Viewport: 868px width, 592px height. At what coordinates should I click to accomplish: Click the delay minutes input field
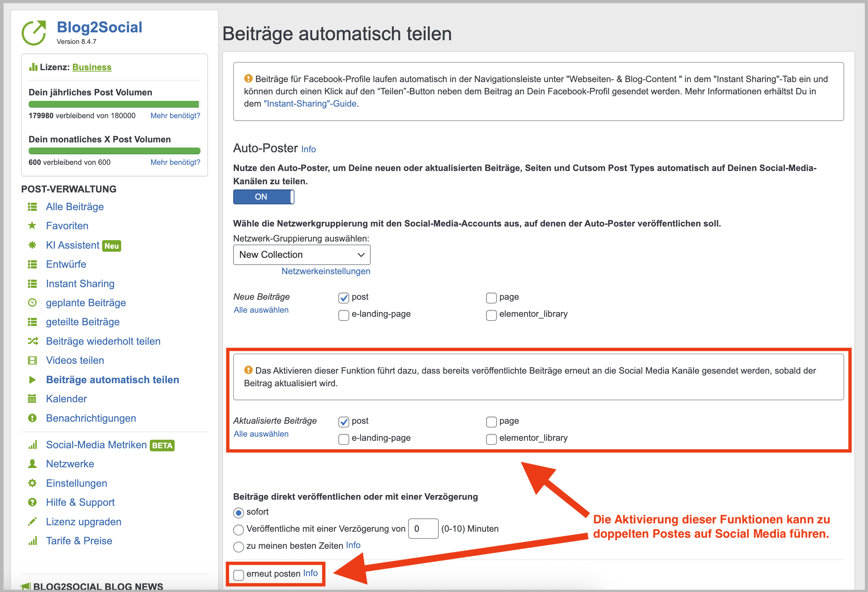tap(423, 528)
